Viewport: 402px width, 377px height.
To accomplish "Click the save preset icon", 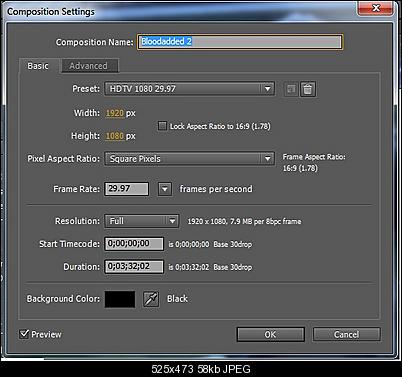I will (x=291, y=89).
